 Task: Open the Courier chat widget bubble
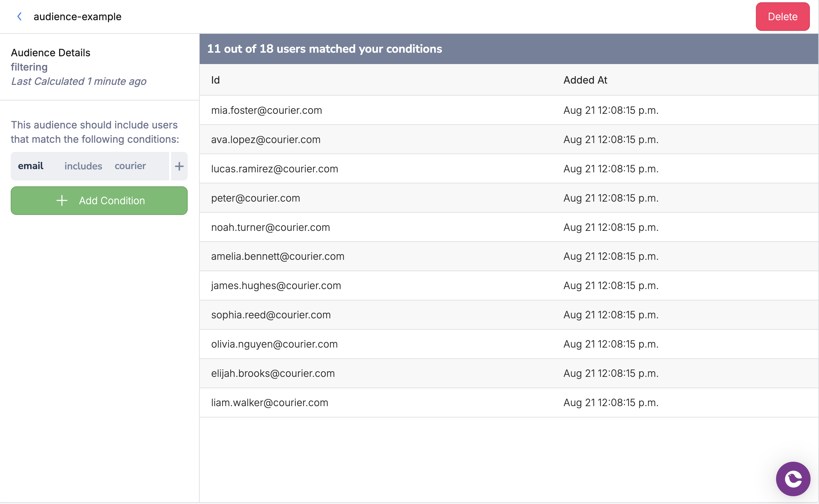[x=793, y=479]
